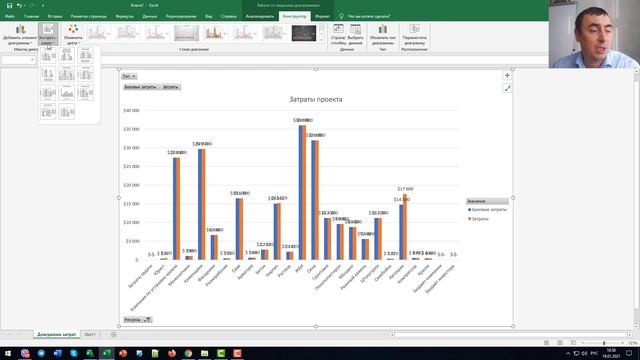The height and width of the screenshot is (360, 640).
Task: Choose Layout 5 in Quick Layout gallery
Action: coord(67,74)
